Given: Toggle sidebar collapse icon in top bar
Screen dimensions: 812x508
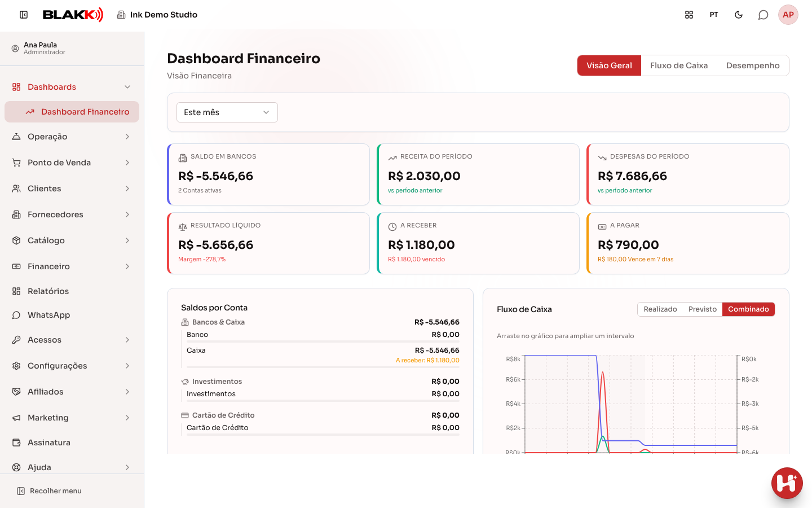Looking at the screenshot, I should 24,15.
